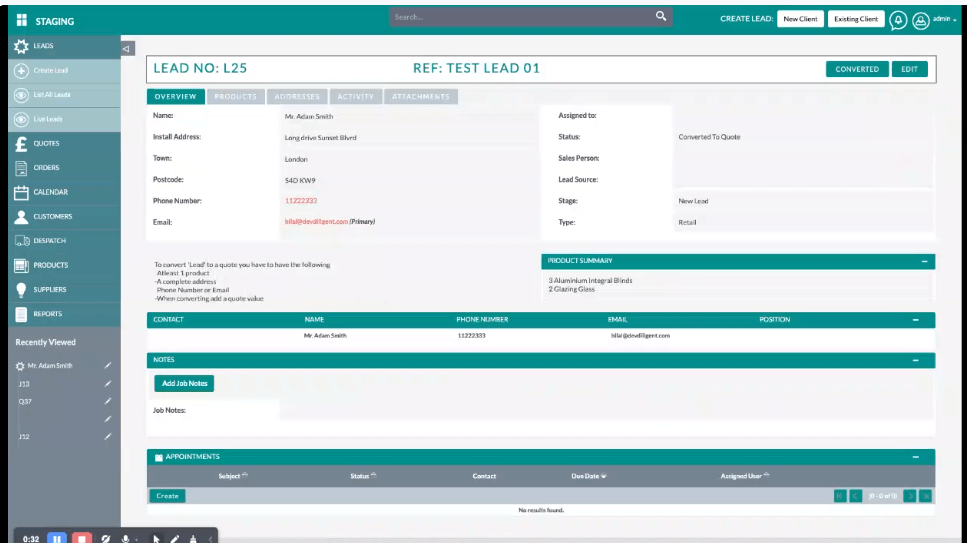Click the search magnifier icon
This screenshot has height=543, width=967.
[x=660, y=16]
